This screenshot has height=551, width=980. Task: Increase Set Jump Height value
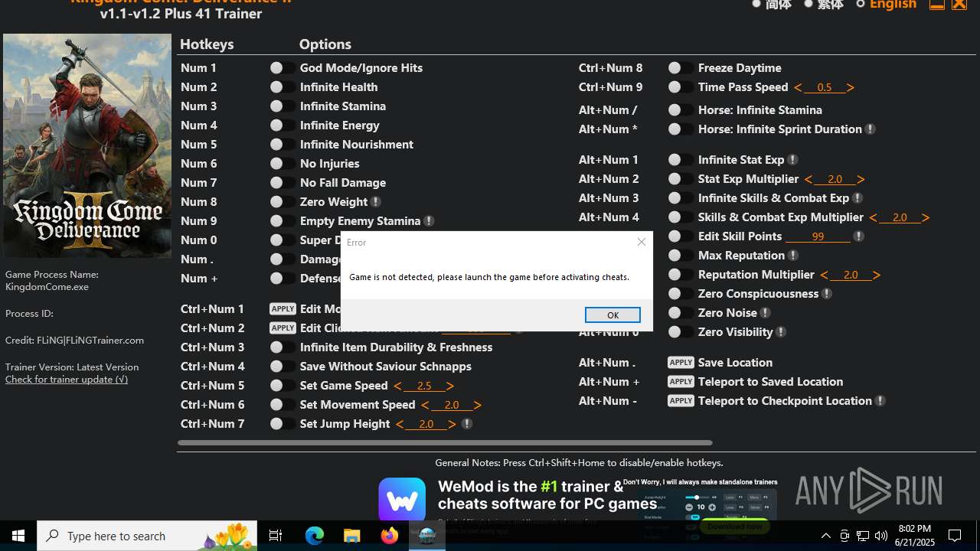[452, 425]
